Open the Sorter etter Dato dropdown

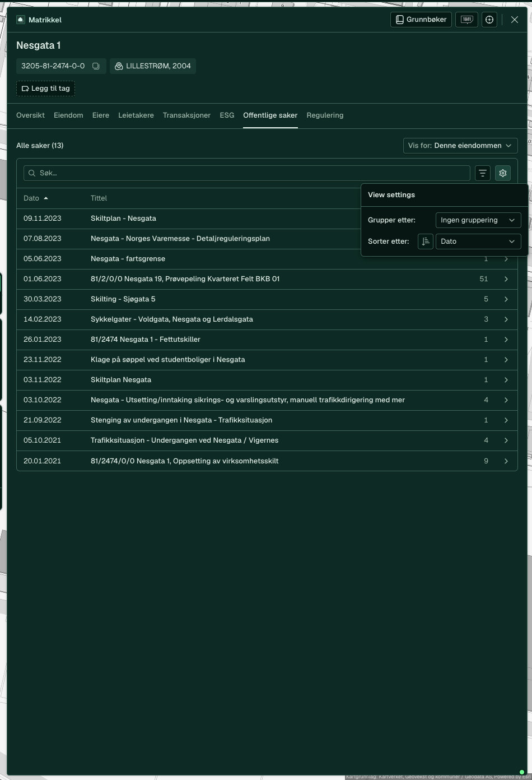coord(478,242)
